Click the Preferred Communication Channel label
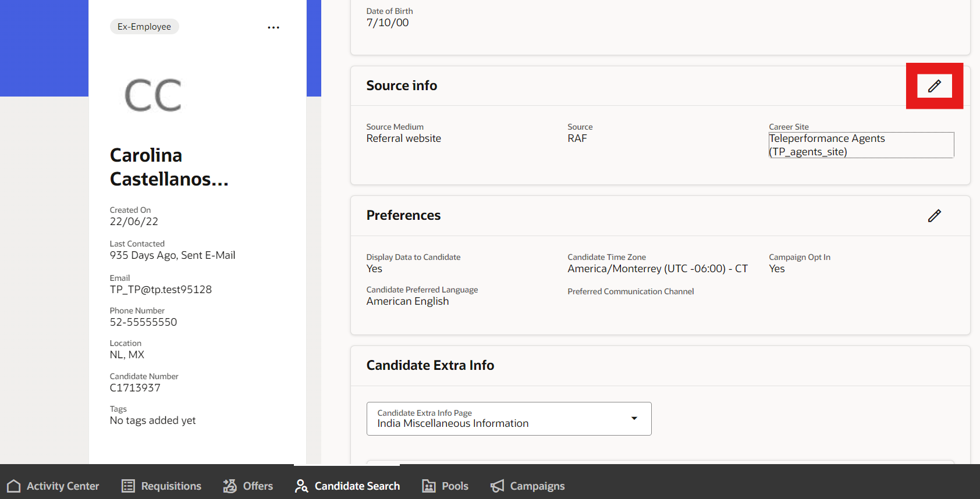This screenshot has width=980, height=499. click(x=631, y=291)
